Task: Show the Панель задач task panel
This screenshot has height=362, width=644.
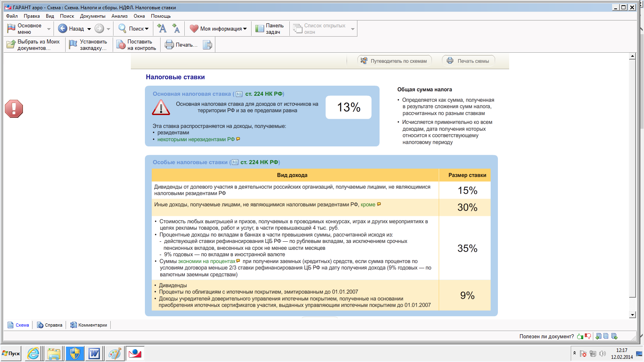Action: 270,29
